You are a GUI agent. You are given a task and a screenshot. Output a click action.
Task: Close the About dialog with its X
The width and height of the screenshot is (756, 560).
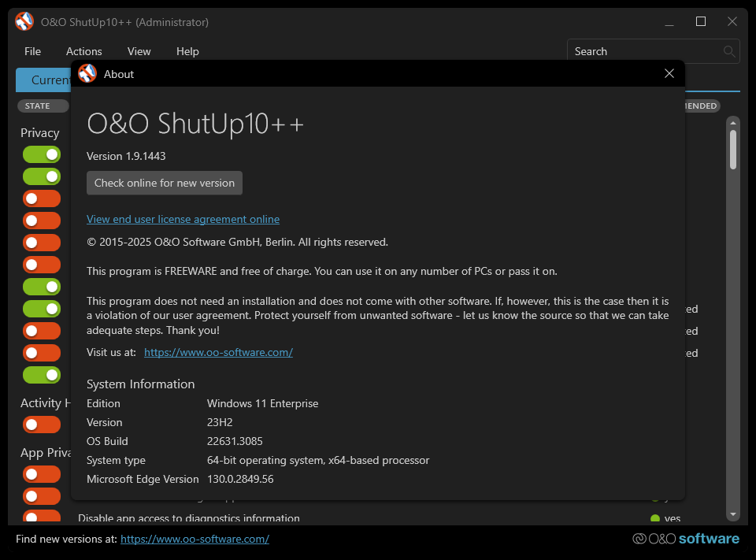click(669, 73)
